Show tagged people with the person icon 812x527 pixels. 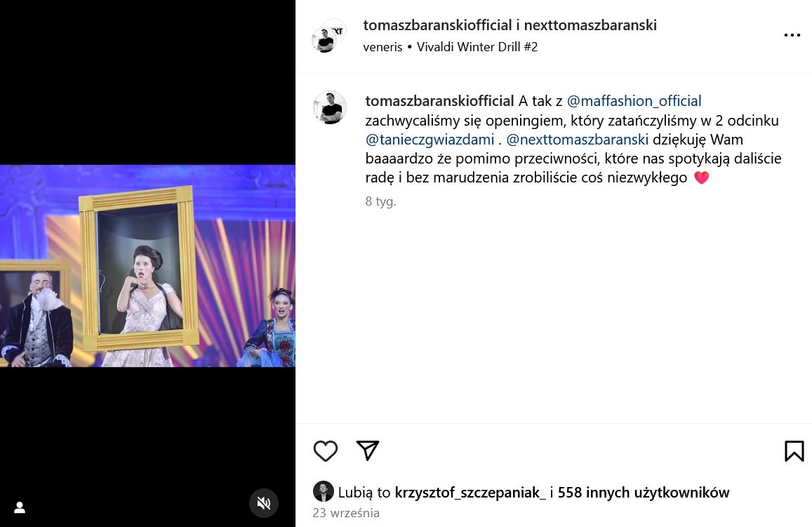tap(20, 507)
